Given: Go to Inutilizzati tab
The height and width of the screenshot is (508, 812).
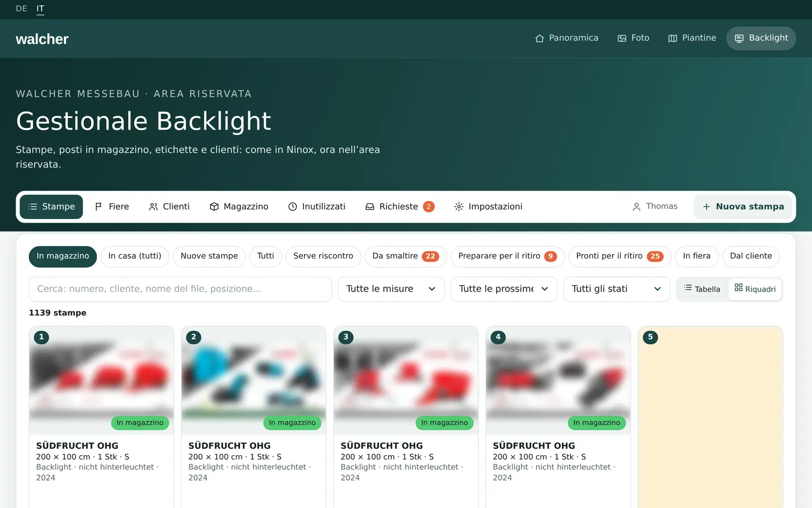Looking at the screenshot, I should pos(317,207).
